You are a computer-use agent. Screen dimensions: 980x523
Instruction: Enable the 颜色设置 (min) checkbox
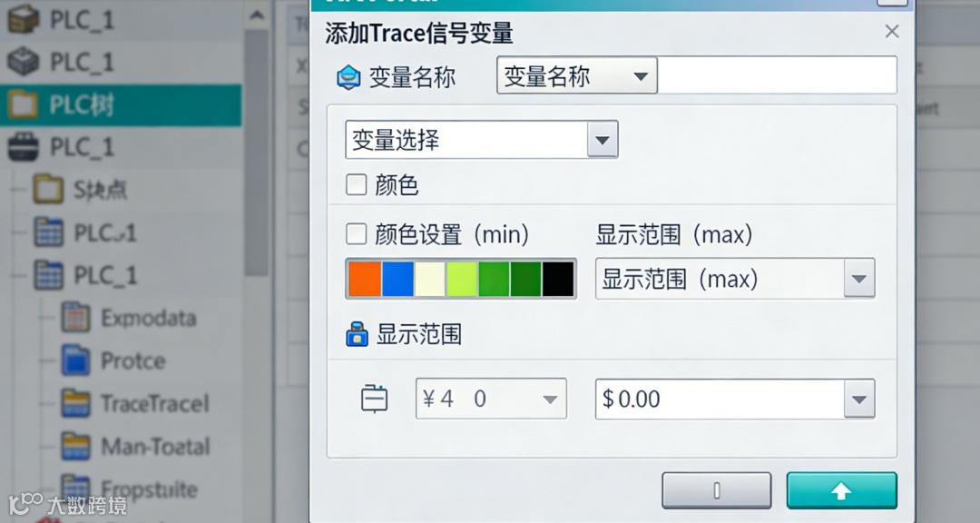[x=357, y=234]
